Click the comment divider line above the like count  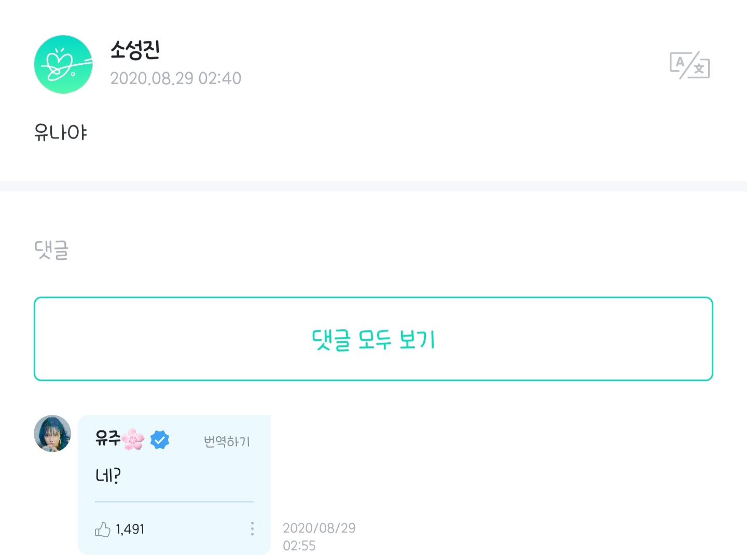tap(174, 501)
